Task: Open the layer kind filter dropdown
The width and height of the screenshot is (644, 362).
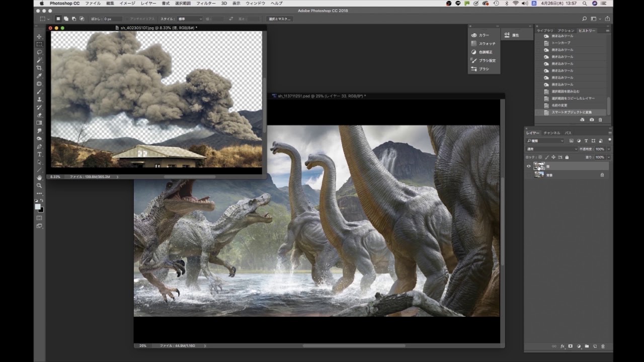Action: click(x=545, y=141)
